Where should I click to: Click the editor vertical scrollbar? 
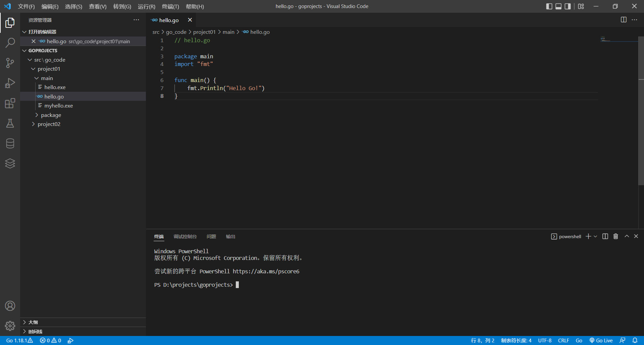tap(641, 111)
